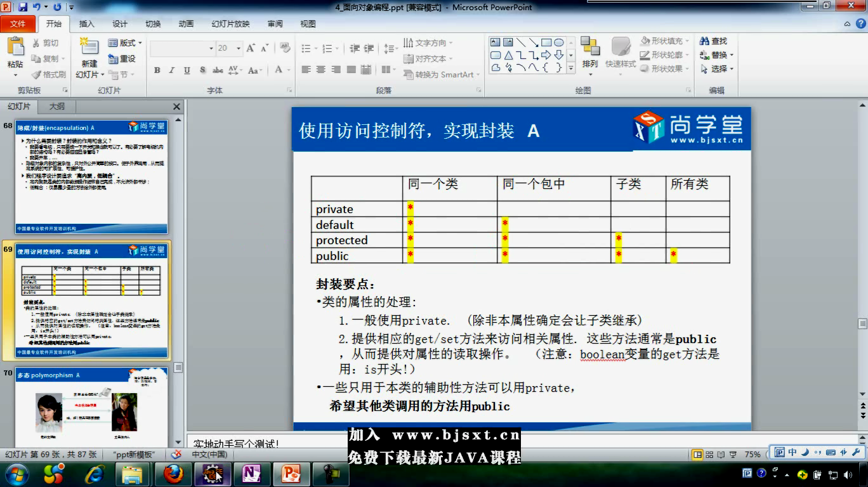Screen dimensions: 868x487
Task: Open Firefox from the taskbar
Action: tap(173, 474)
